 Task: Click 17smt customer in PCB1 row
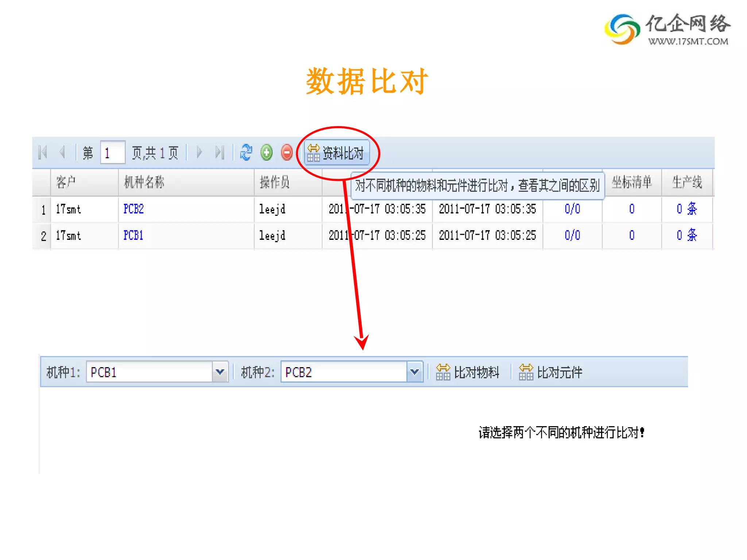[68, 236]
